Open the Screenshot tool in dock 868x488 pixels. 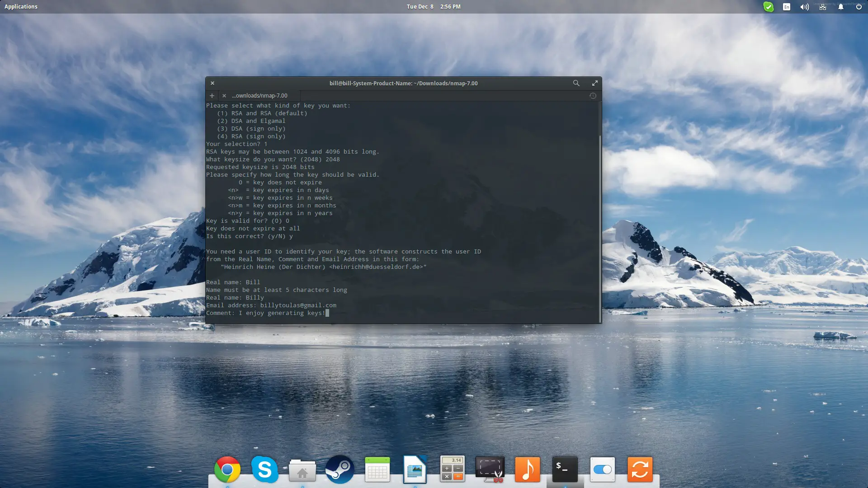coord(490,469)
